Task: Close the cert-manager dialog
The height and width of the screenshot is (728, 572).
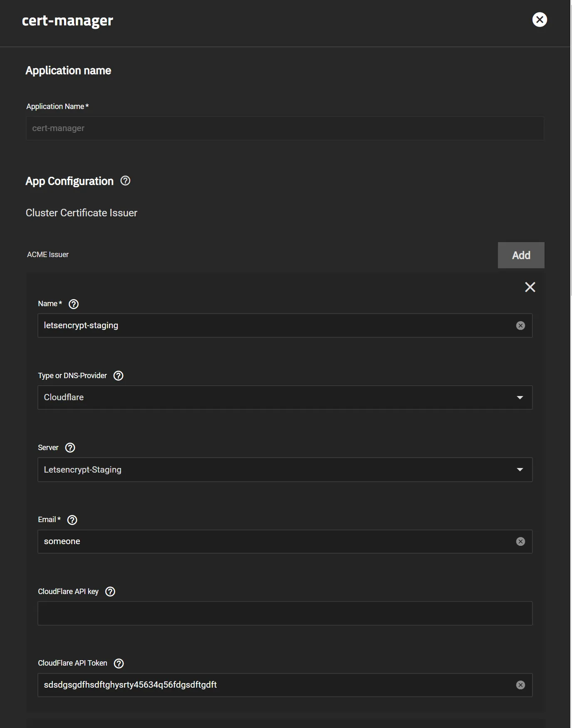Action: pyautogui.click(x=540, y=20)
